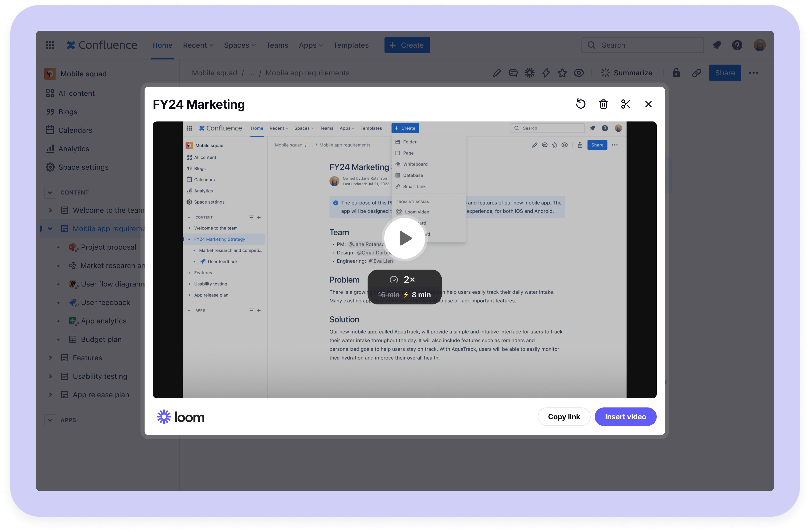The width and height of the screenshot is (810, 532).
Task: Click the eye/watch icon in toolbar
Action: click(x=579, y=73)
